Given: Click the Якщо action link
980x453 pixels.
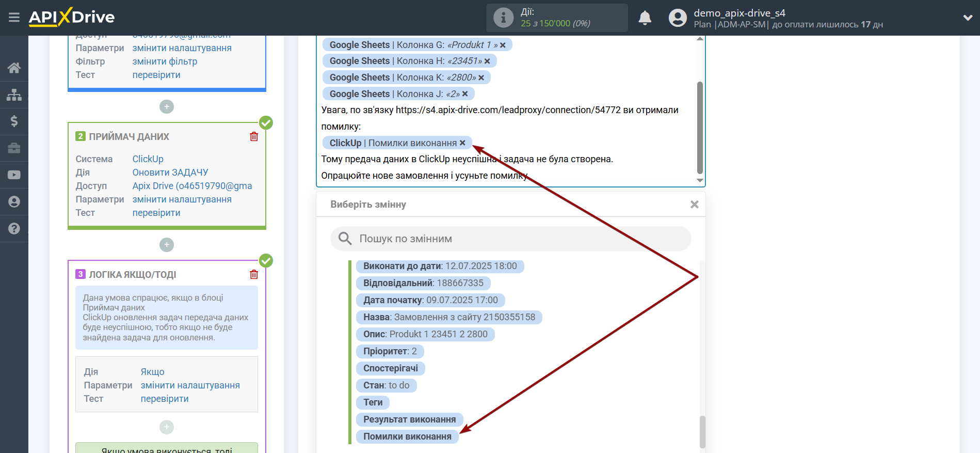Looking at the screenshot, I should coord(152,372).
